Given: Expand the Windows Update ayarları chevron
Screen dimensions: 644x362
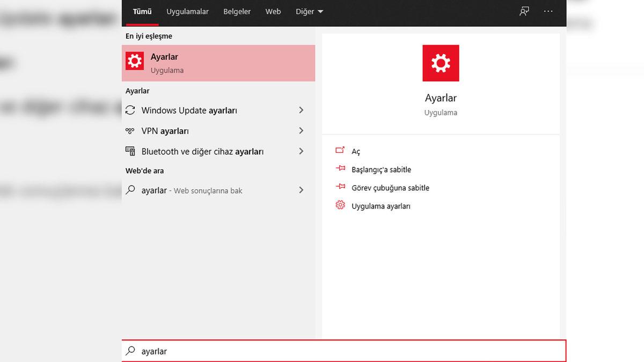Looking at the screenshot, I should (x=302, y=109).
